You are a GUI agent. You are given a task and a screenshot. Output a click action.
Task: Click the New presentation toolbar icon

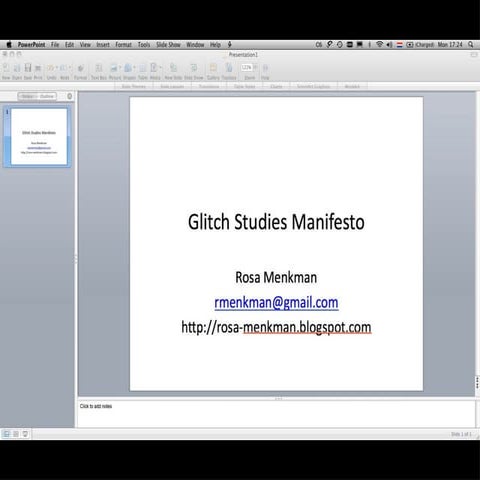pyautogui.click(x=6, y=68)
